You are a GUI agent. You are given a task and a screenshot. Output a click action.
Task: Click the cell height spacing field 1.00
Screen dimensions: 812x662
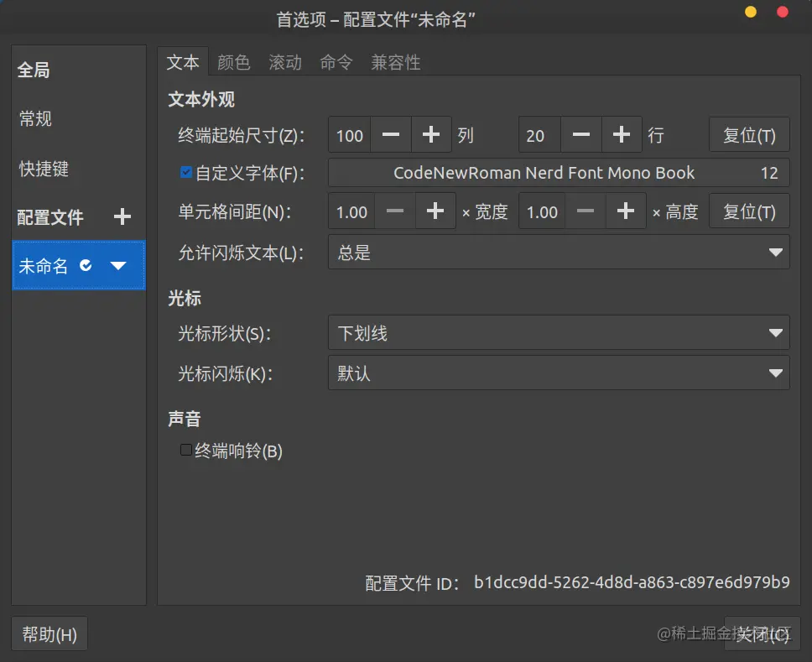tap(542, 211)
